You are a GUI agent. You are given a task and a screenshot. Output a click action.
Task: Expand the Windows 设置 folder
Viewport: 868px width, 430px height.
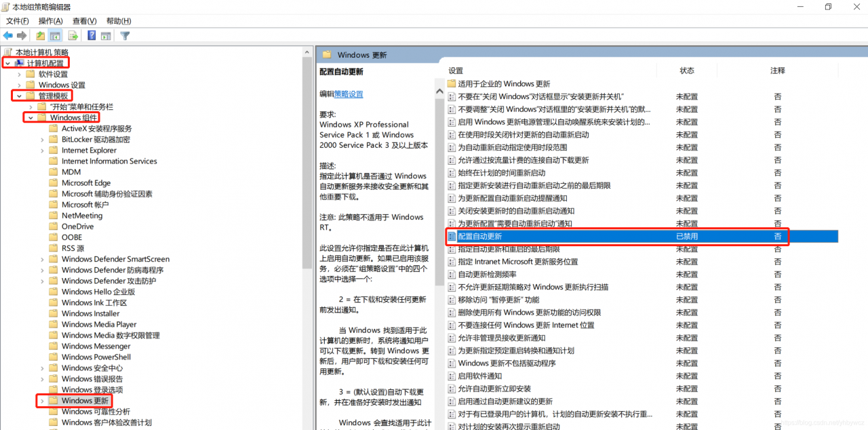pos(18,85)
